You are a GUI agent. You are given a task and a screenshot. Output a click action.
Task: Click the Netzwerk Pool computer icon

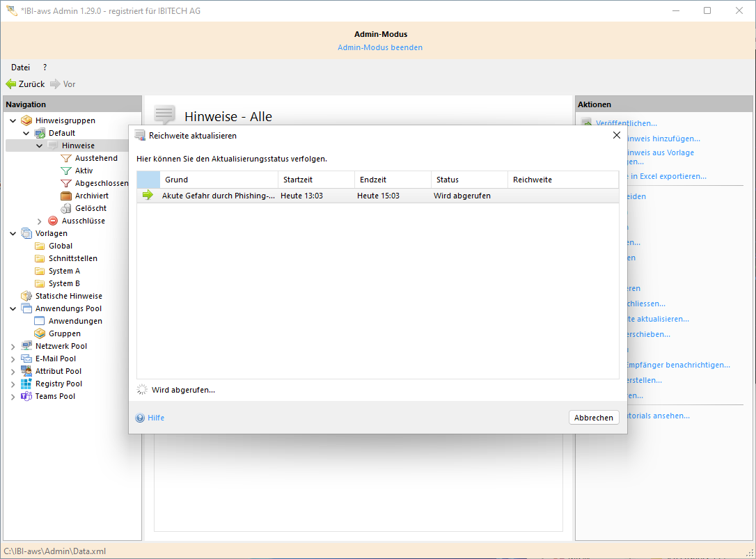26,346
